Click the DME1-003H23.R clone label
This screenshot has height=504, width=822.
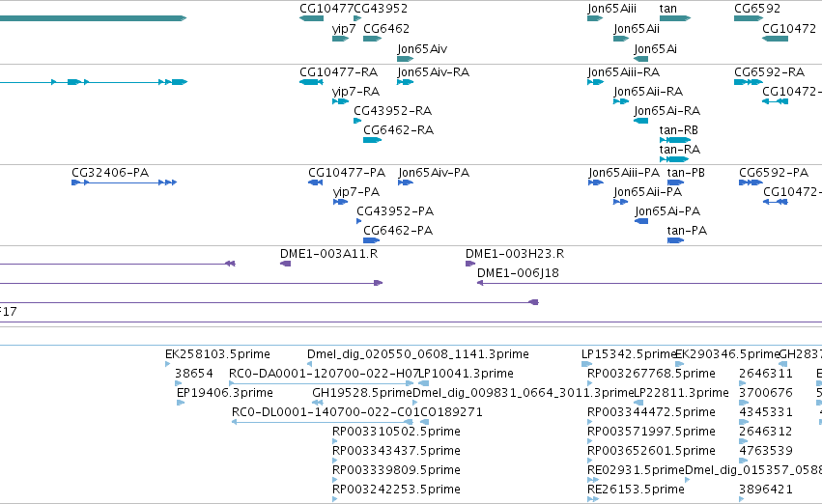click(515, 254)
